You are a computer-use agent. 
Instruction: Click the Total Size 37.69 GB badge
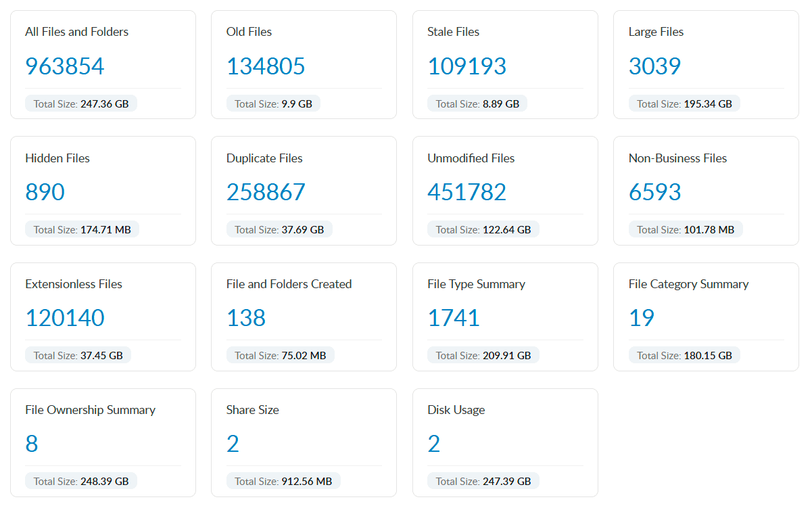click(x=279, y=229)
